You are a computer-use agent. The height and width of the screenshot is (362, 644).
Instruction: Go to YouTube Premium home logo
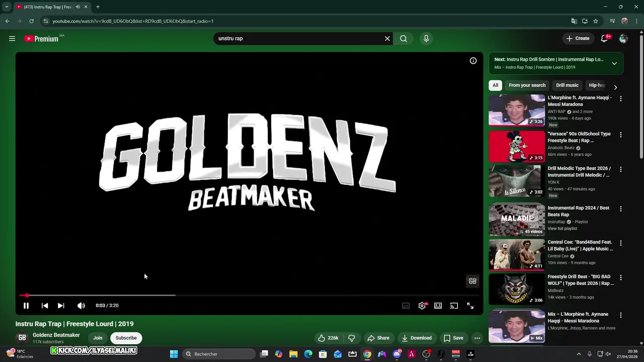click(x=42, y=39)
